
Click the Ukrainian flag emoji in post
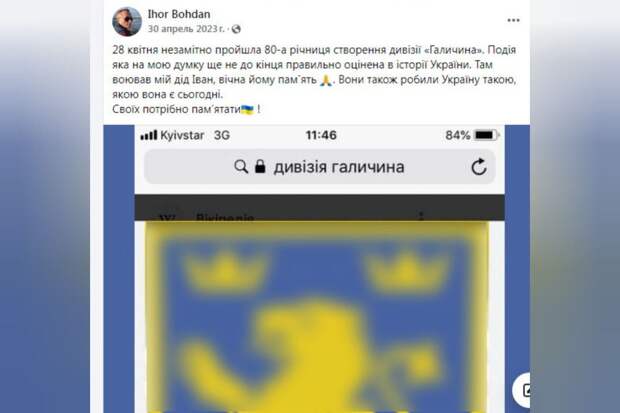click(248, 110)
